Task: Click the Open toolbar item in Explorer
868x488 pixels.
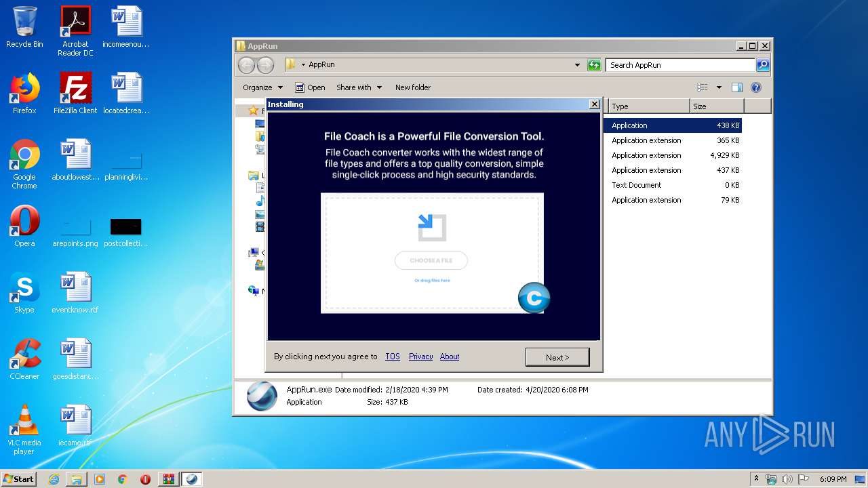Action: tap(310, 87)
